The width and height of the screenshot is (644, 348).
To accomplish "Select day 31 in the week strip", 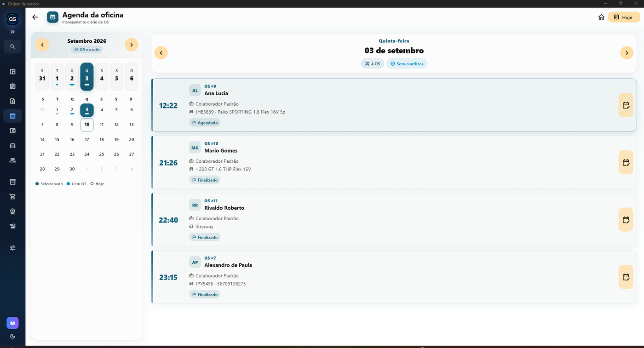I will point(42,76).
